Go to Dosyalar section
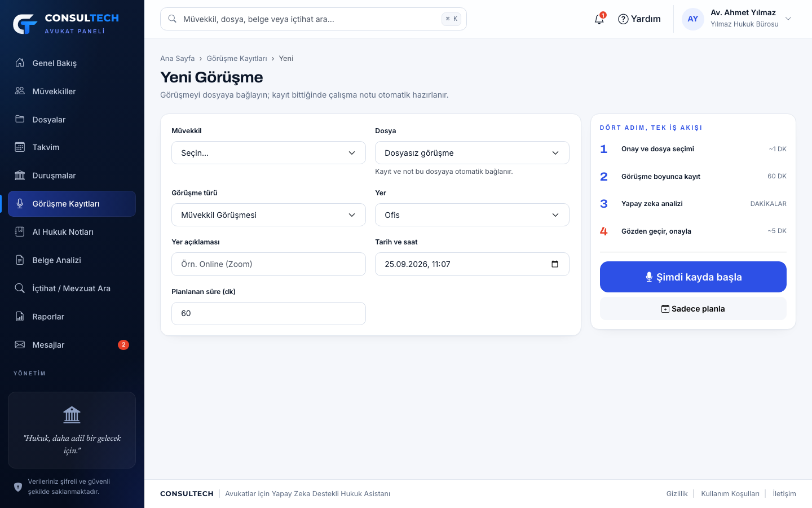This screenshot has height=508, width=812. [72, 119]
